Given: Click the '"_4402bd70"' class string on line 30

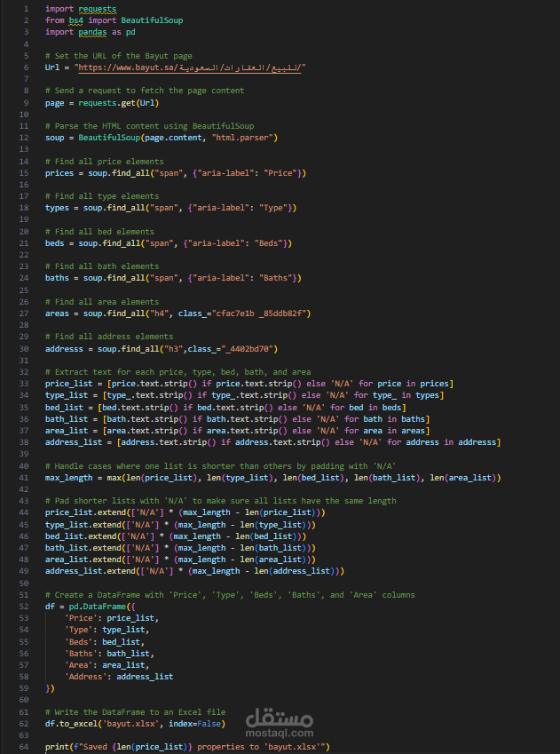Looking at the screenshot, I should tap(245, 349).
